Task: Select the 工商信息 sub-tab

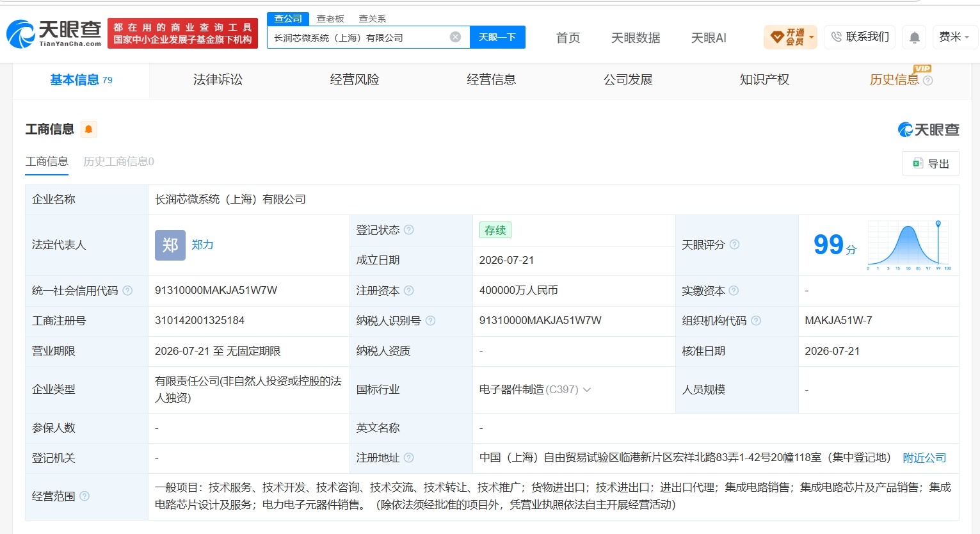Action: (x=47, y=161)
